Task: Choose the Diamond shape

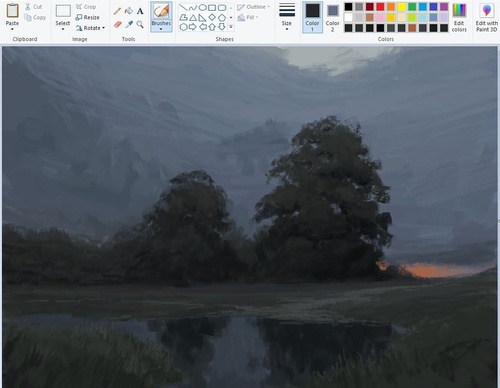Action: (x=212, y=17)
